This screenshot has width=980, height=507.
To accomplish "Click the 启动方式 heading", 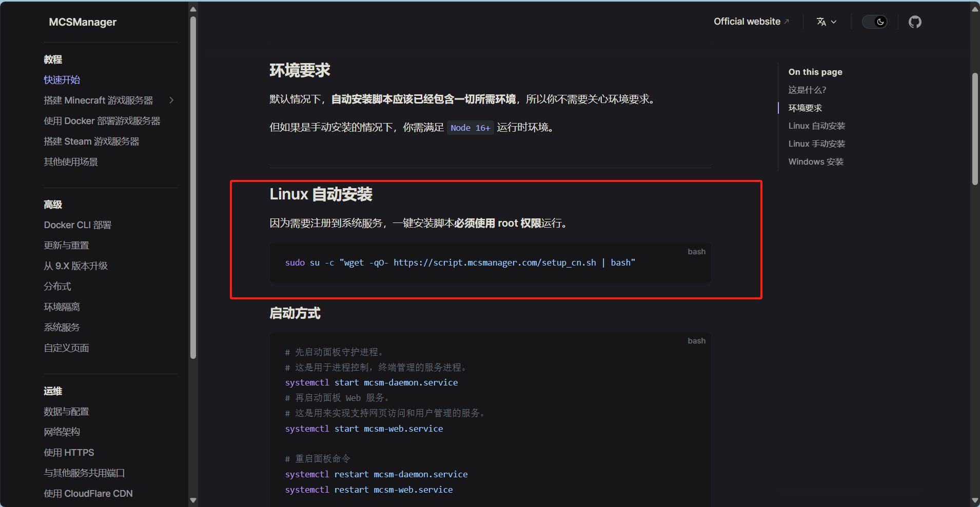I will tap(295, 313).
